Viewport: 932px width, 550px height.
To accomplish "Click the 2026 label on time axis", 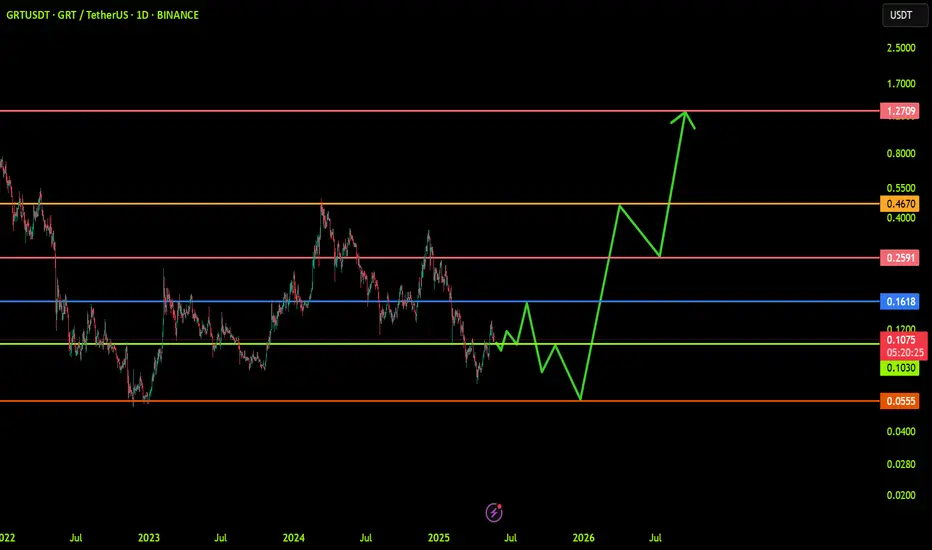I will click(x=583, y=538).
